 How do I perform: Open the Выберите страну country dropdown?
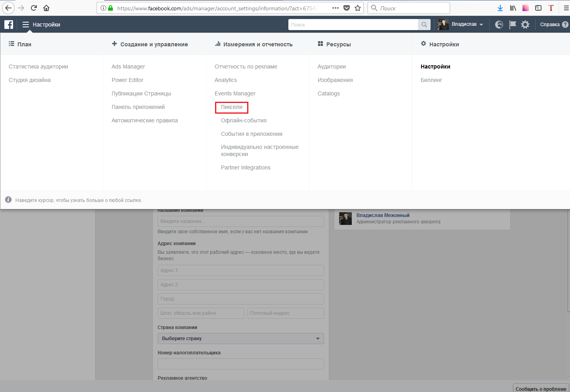point(241,339)
